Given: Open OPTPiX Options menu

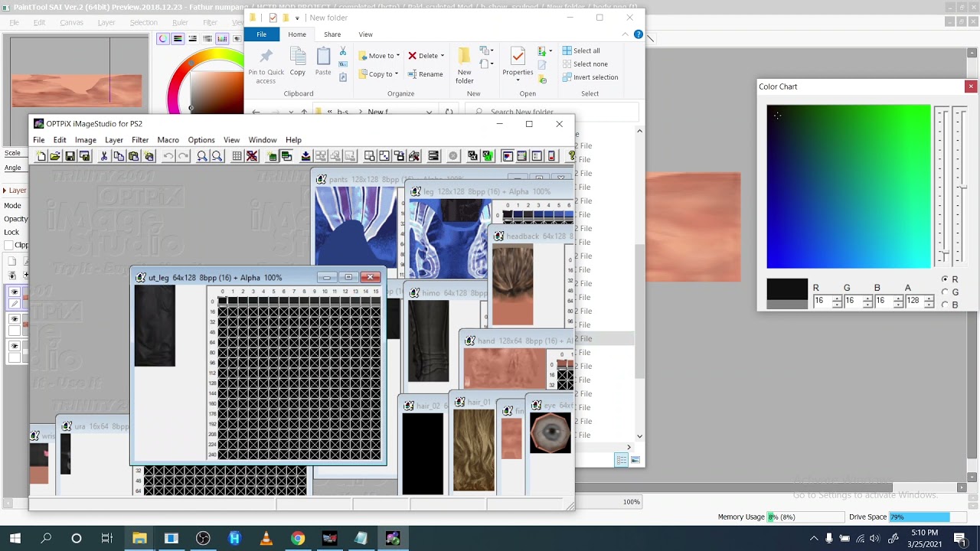Looking at the screenshot, I should pyautogui.click(x=201, y=140).
